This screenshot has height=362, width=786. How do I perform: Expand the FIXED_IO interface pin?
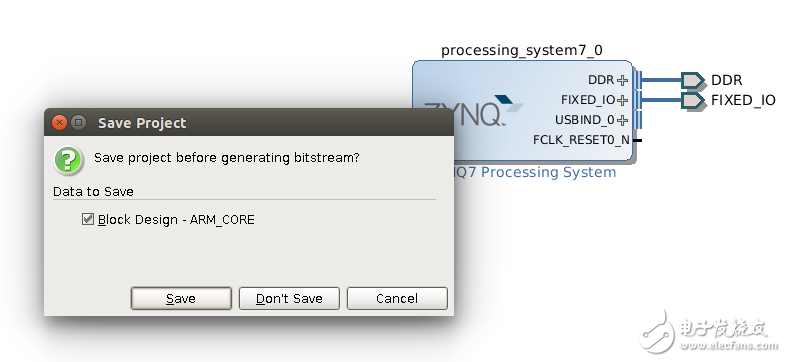coord(622,100)
